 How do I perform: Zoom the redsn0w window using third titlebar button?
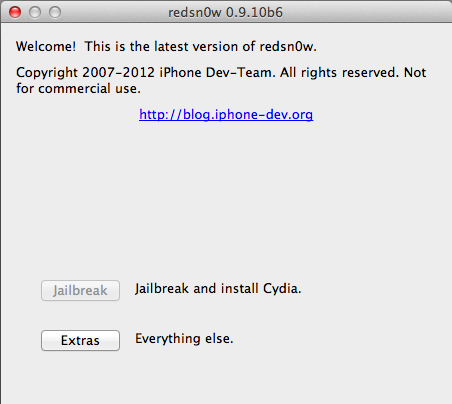pos(55,12)
